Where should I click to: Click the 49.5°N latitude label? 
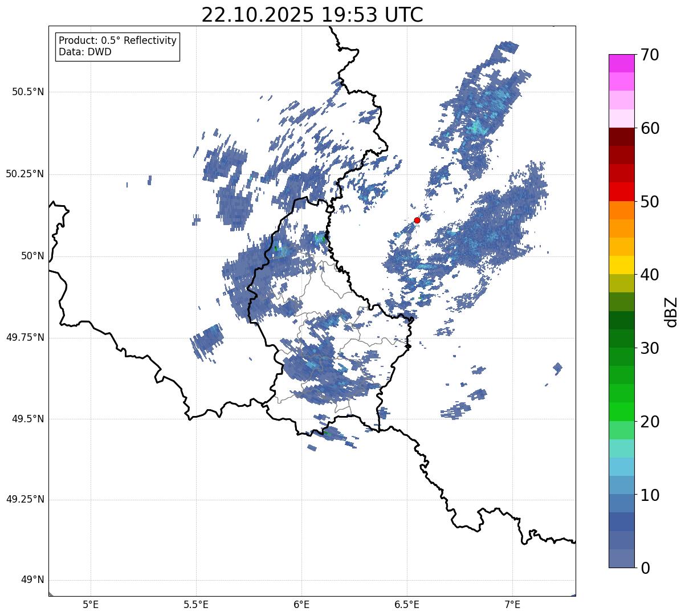(28, 419)
